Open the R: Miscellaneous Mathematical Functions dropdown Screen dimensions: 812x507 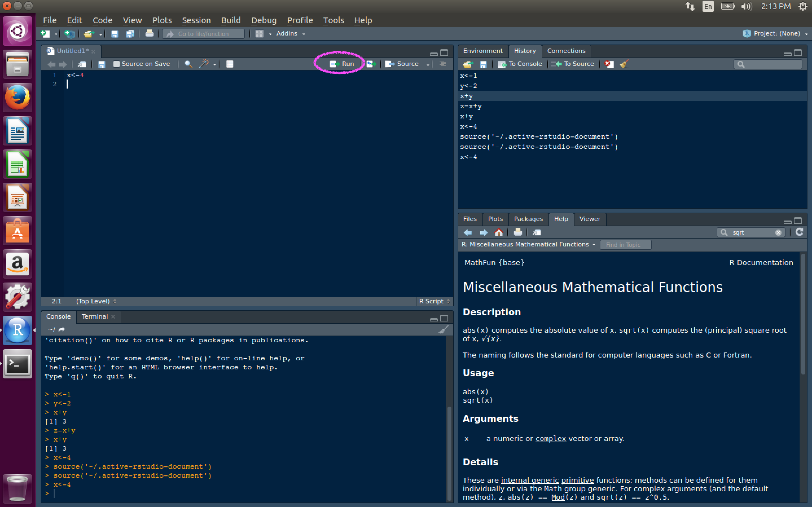tap(528, 244)
